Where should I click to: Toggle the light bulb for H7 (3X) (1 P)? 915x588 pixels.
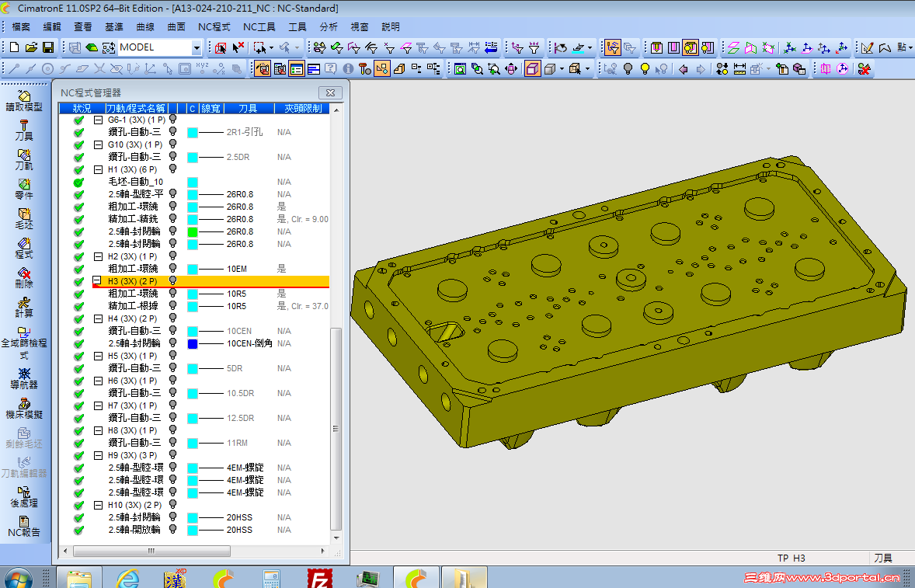coord(172,405)
